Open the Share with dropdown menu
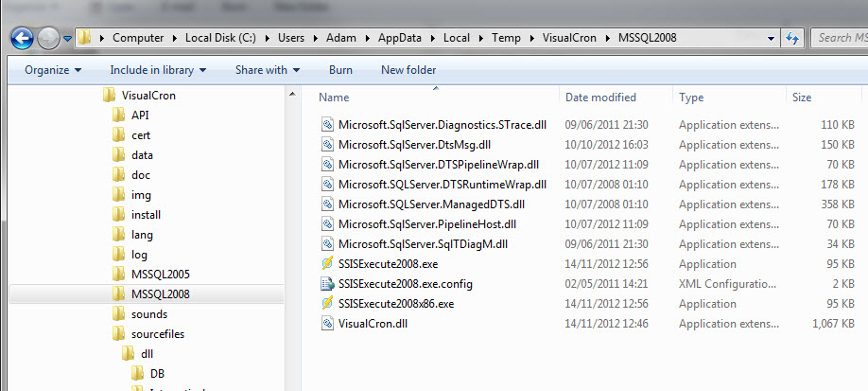Image resolution: width=868 pixels, height=391 pixels. [x=267, y=70]
